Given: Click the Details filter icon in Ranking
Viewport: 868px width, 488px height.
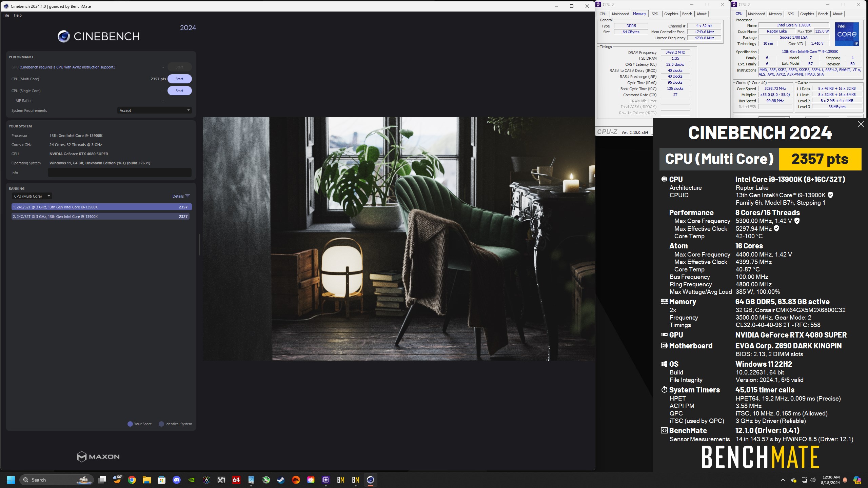Looking at the screenshot, I should (x=188, y=196).
